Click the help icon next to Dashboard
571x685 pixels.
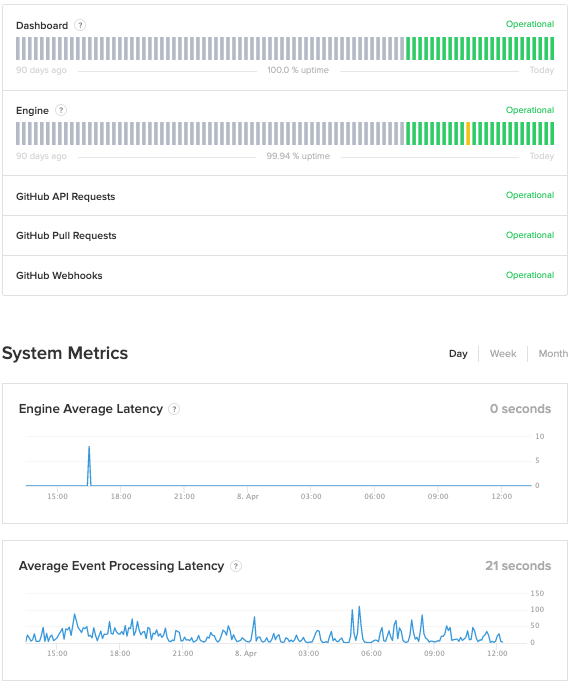tap(80, 25)
